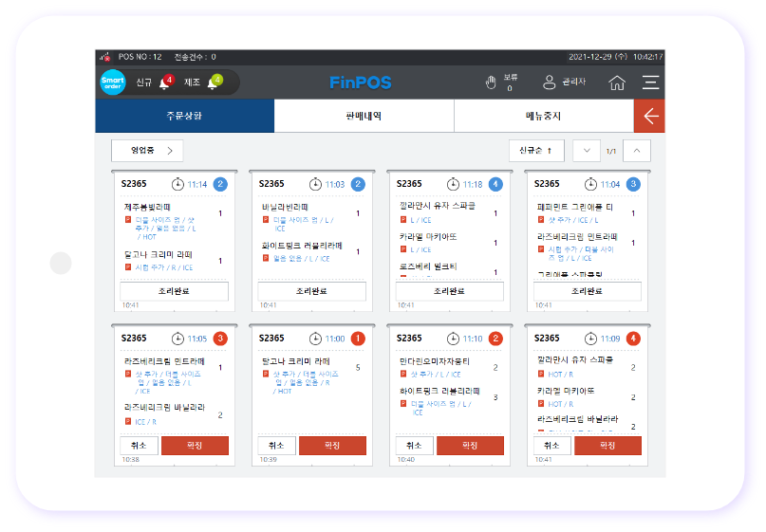Open the manager user icon
The image size is (766, 532).
[x=549, y=82]
